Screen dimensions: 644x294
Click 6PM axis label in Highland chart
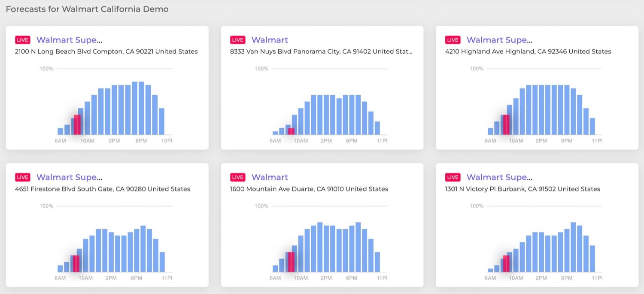click(567, 141)
